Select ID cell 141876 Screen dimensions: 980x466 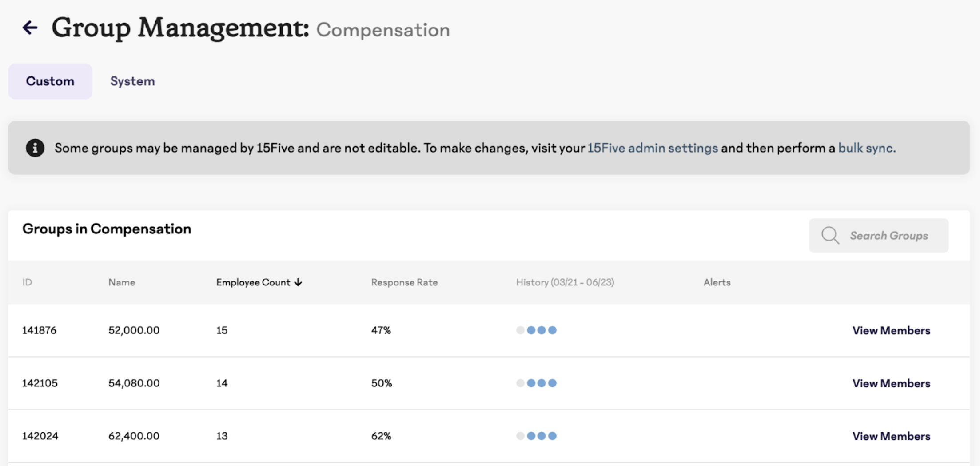click(x=39, y=330)
